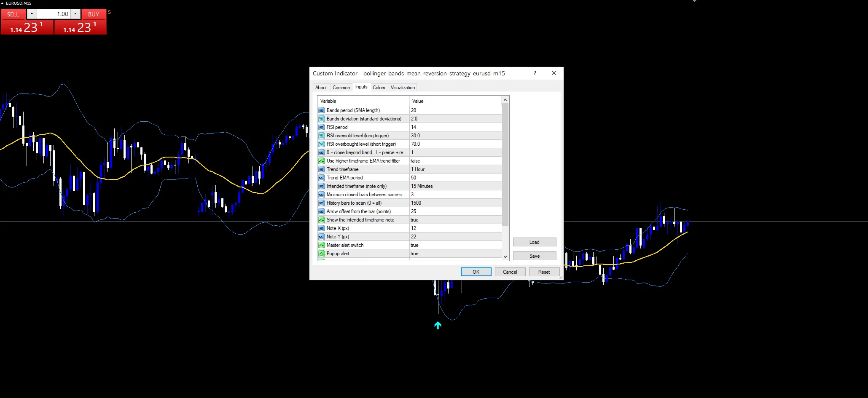Click the Trend EMA period row icon
Image resolution: width=868 pixels, height=398 pixels.
pos(321,178)
